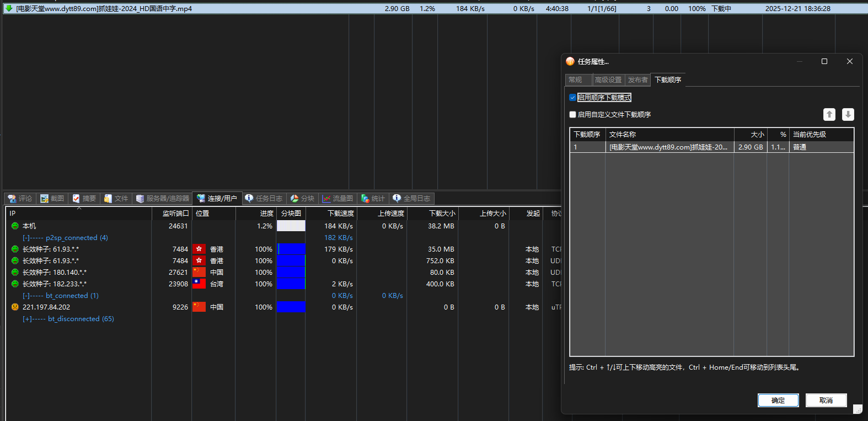
Task: Open the 服务器/追踪器 tab
Action: pos(163,199)
